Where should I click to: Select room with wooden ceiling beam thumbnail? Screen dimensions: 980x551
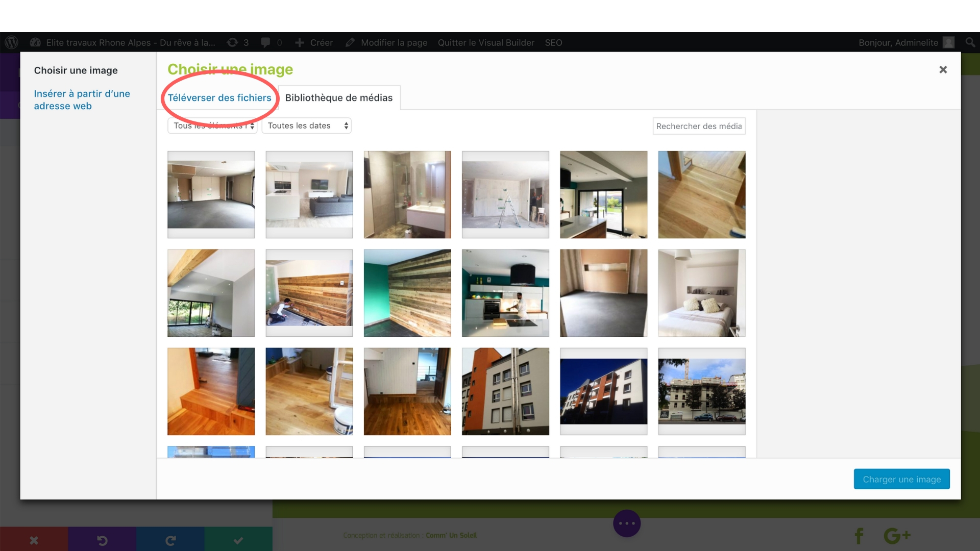pos(211,293)
